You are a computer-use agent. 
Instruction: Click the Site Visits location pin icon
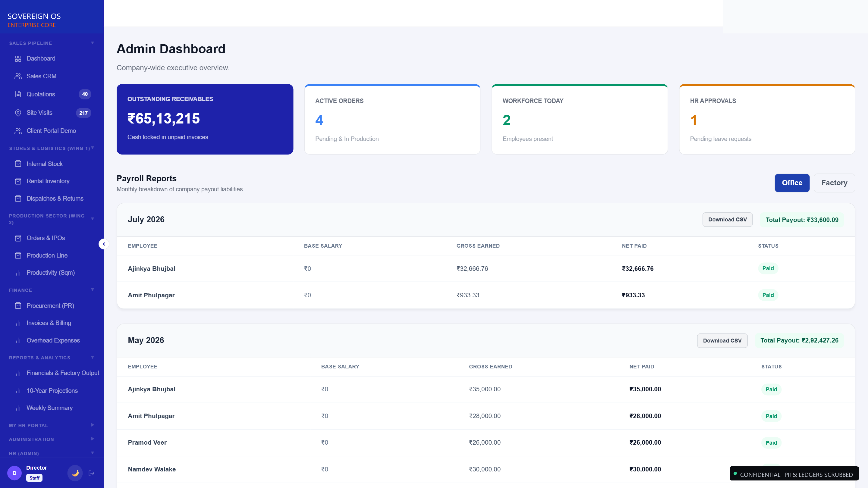18,113
